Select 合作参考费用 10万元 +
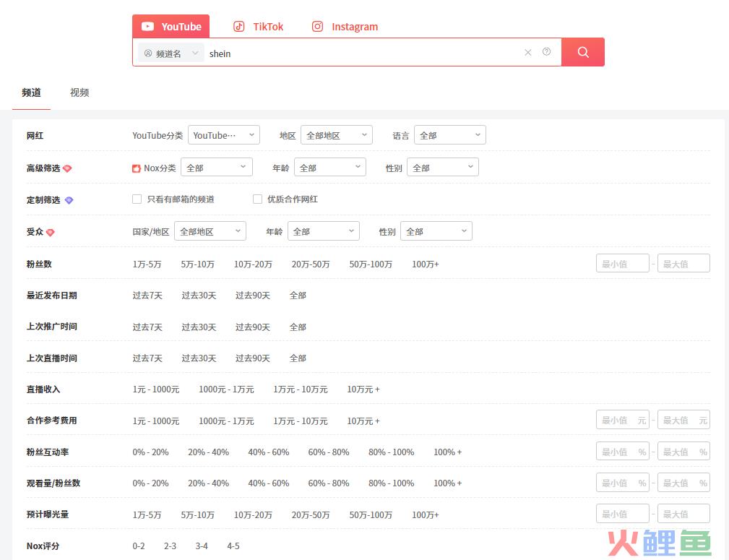This screenshot has height=560, width=729. [363, 421]
